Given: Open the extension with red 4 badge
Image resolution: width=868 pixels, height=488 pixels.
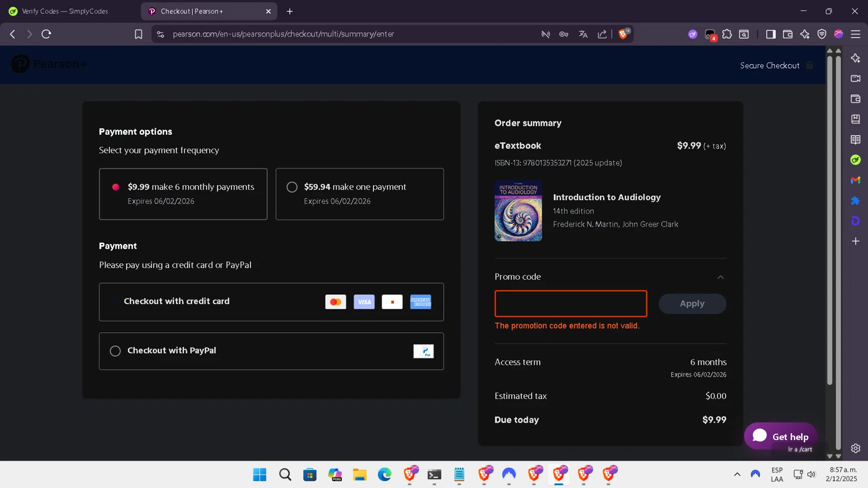Looking at the screenshot, I should click(711, 35).
